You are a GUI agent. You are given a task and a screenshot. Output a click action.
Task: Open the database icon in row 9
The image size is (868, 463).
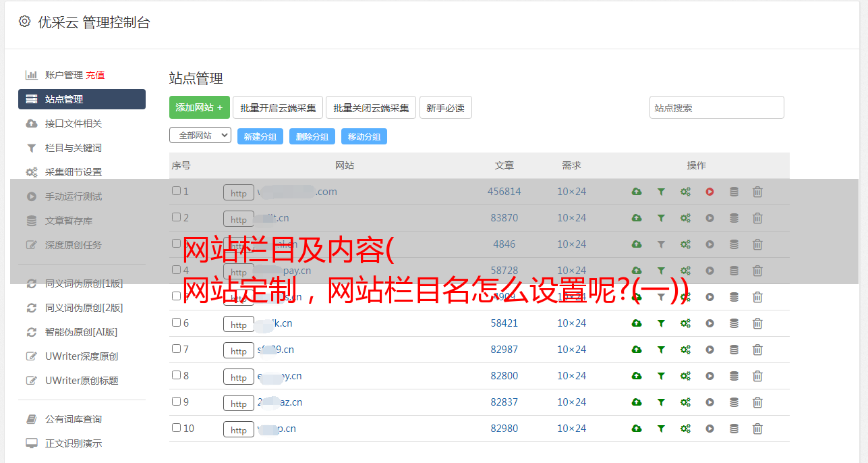[x=734, y=402]
